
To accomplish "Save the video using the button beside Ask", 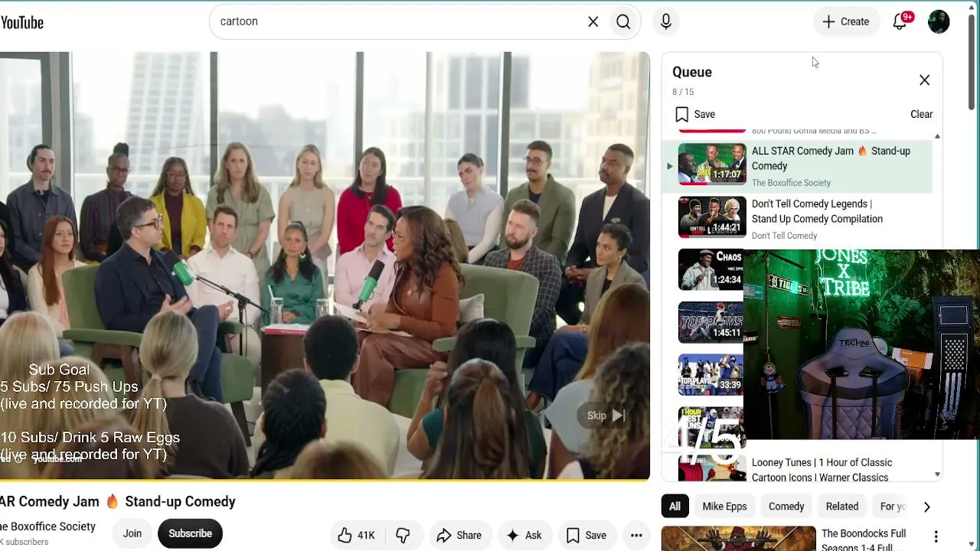I will click(x=586, y=535).
